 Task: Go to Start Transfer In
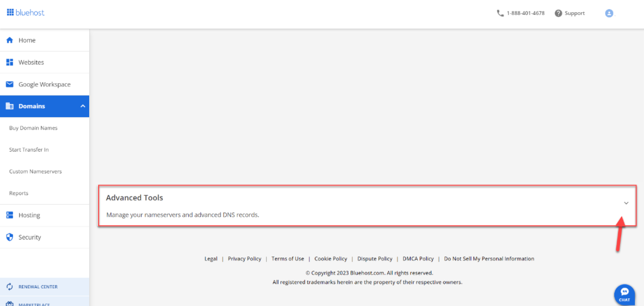click(x=29, y=150)
